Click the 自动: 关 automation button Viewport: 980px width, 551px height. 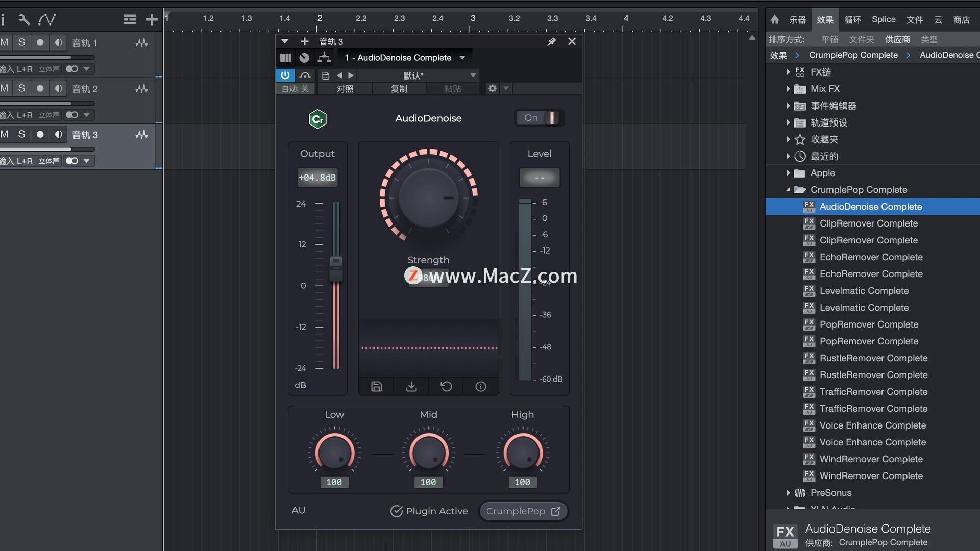296,89
